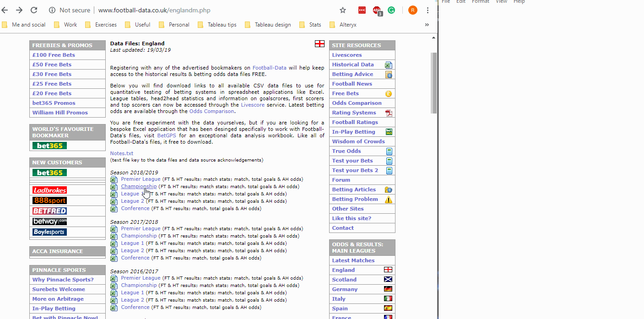Open League 2 2017/2018 data link
Viewport: 644px width, 319px height.
click(132, 250)
